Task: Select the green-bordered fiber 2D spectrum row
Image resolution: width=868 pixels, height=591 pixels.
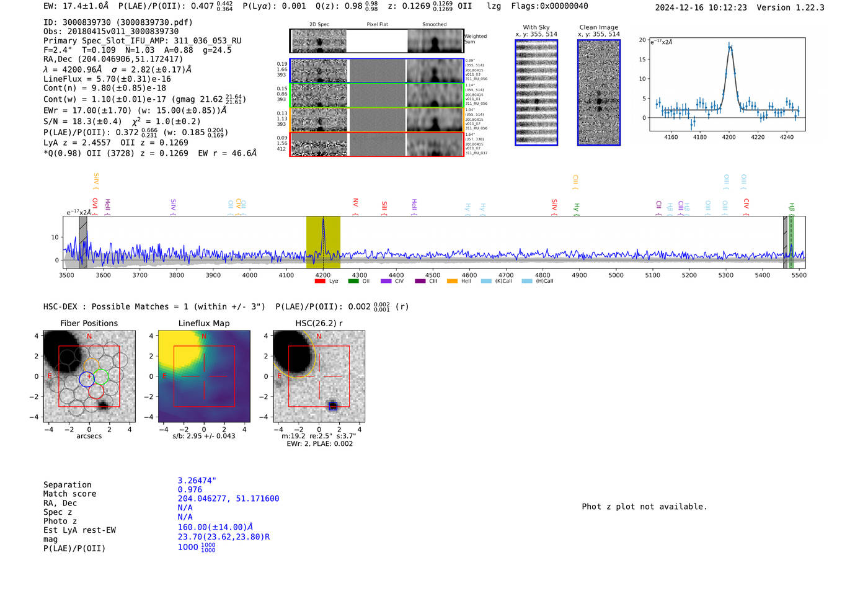Action: pyautogui.click(x=377, y=96)
